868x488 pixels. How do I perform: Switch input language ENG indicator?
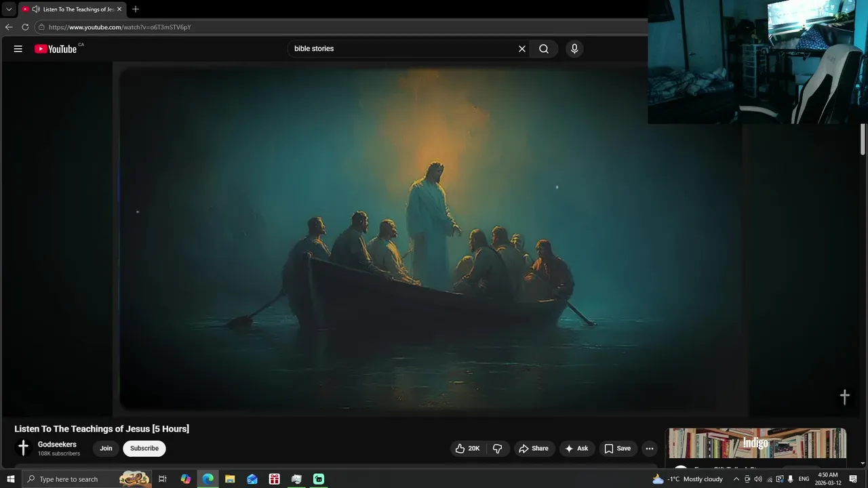click(x=804, y=479)
